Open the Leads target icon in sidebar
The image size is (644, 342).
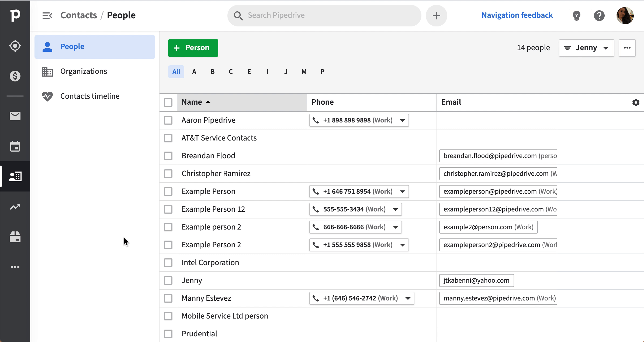click(15, 46)
